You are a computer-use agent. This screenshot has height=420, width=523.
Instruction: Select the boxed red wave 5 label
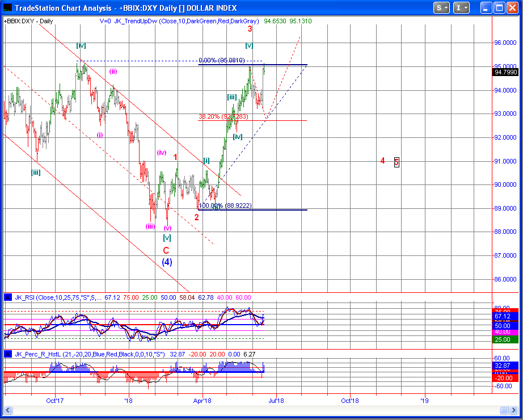[397, 162]
